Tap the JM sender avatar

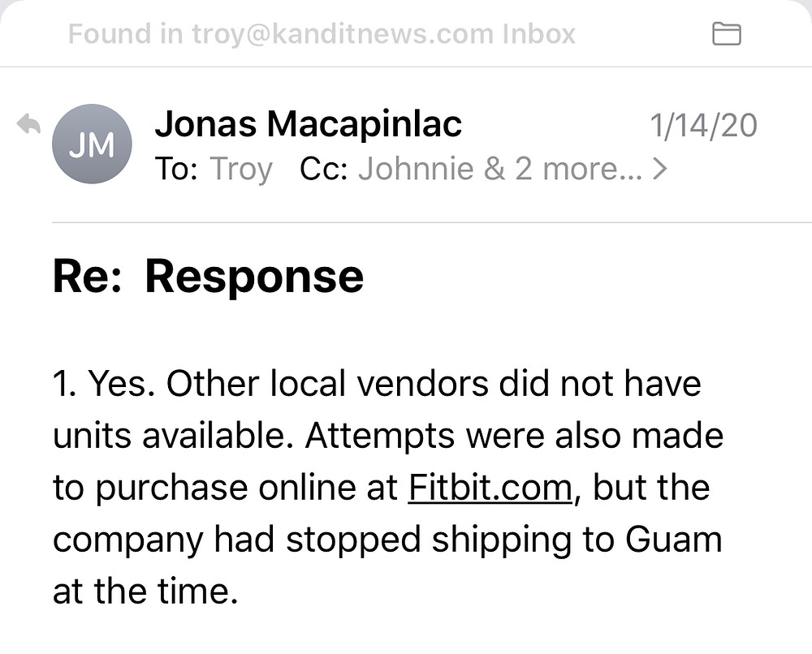coord(92,144)
